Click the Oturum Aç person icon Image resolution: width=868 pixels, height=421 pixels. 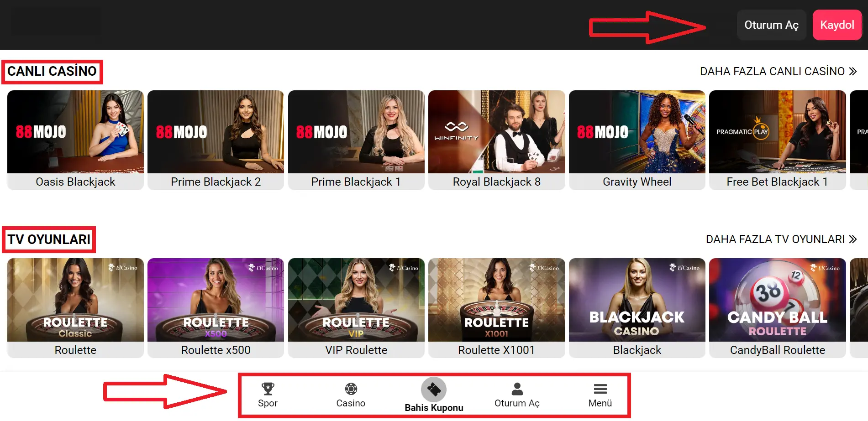click(x=517, y=389)
